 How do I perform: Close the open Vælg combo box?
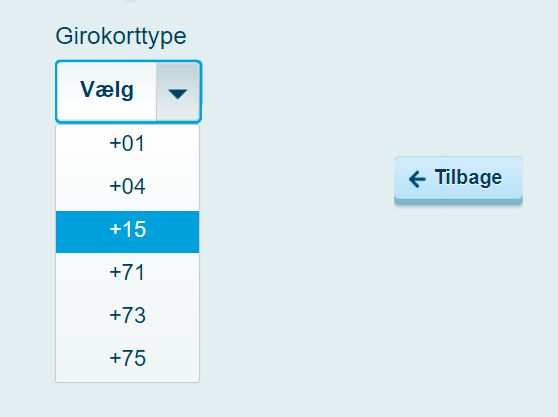[128, 92]
